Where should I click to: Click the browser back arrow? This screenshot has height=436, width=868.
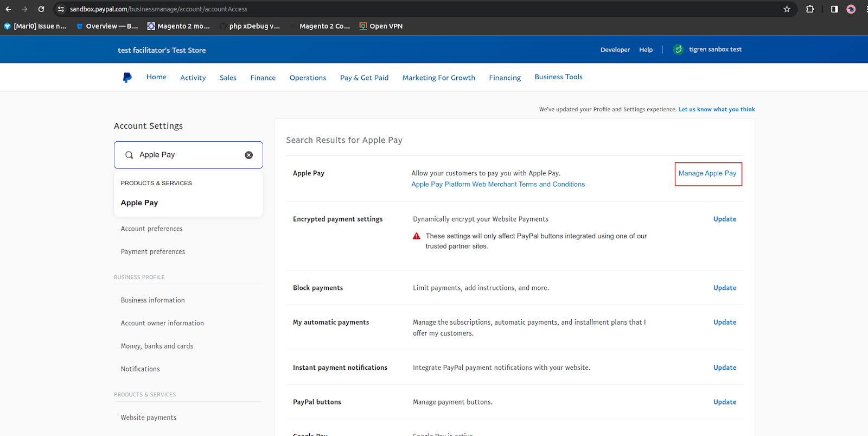[x=8, y=9]
